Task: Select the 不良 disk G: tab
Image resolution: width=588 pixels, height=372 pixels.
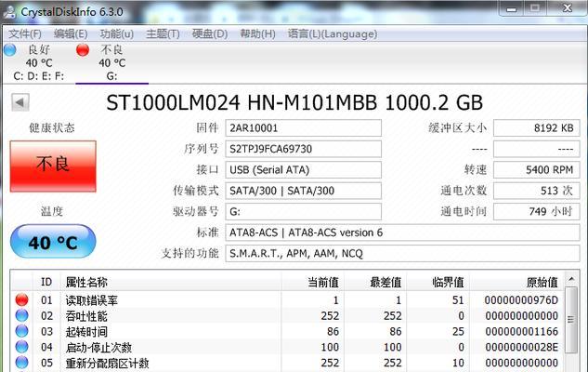Action: [x=112, y=62]
